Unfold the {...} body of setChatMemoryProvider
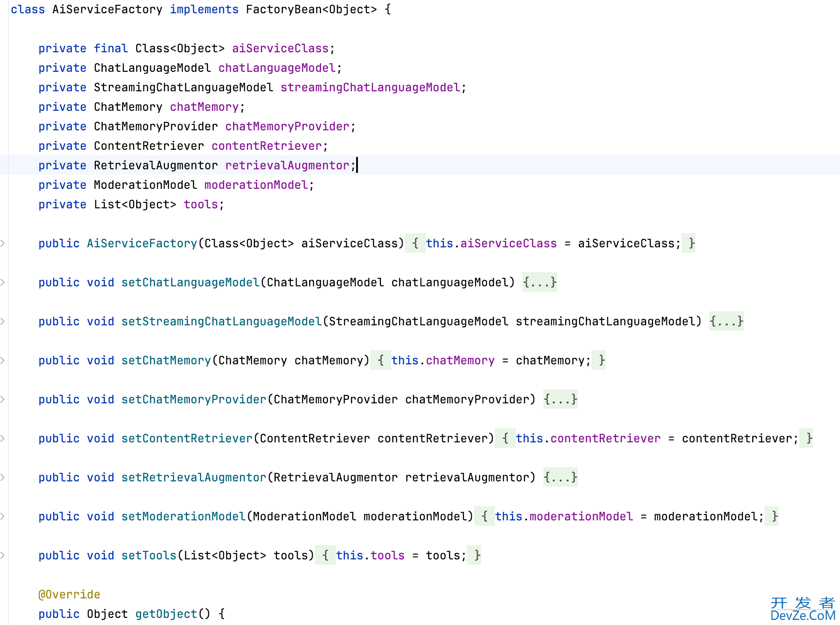 pyautogui.click(x=560, y=399)
